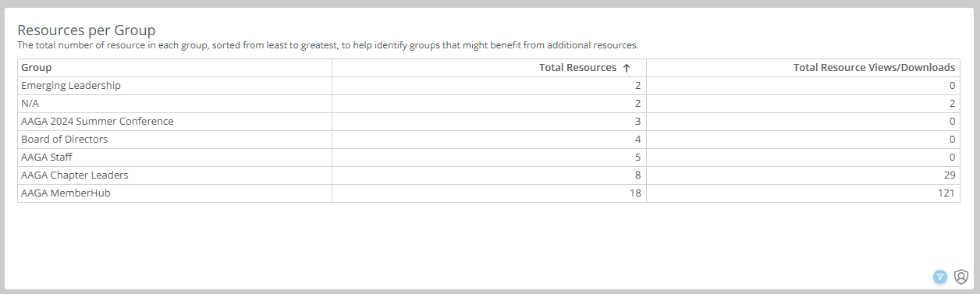Select the AAGA Chapter Leaders row

click(x=489, y=175)
